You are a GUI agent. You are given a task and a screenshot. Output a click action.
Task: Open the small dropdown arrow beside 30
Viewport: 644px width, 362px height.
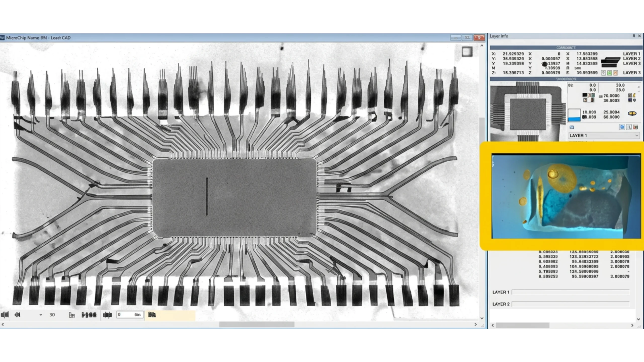click(x=41, y=315)
